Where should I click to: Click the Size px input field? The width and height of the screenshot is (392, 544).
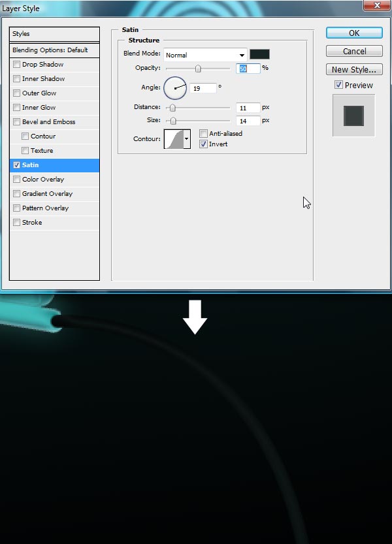[248, 121]
